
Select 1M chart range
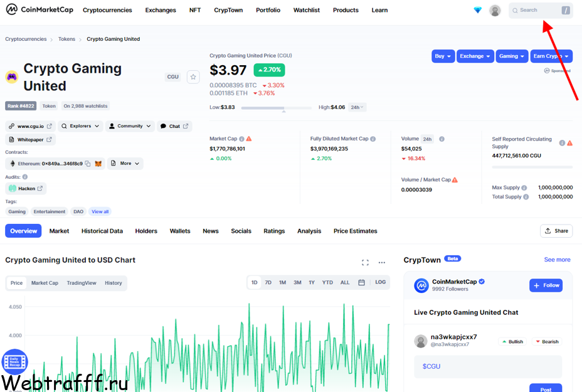282,282
